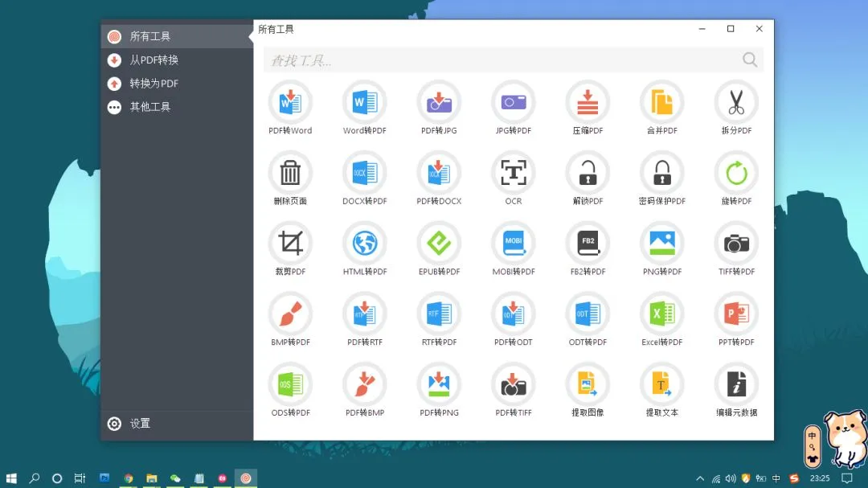
Task: Select the 密码保护PDF lock tool
Action: click(x=662, y=179)
